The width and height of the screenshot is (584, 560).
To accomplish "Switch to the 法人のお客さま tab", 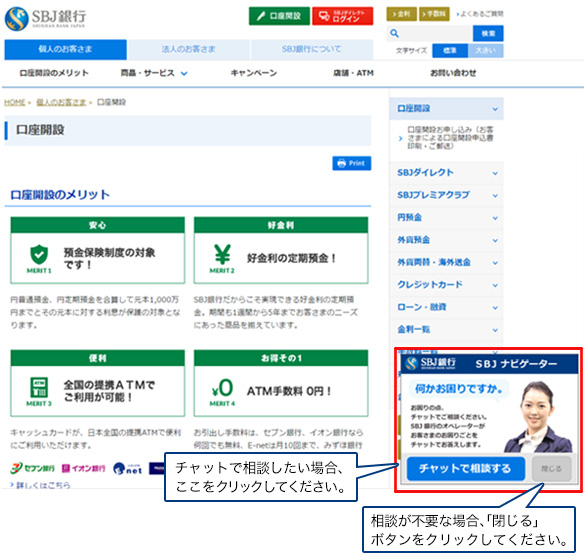I will (188, 49).
